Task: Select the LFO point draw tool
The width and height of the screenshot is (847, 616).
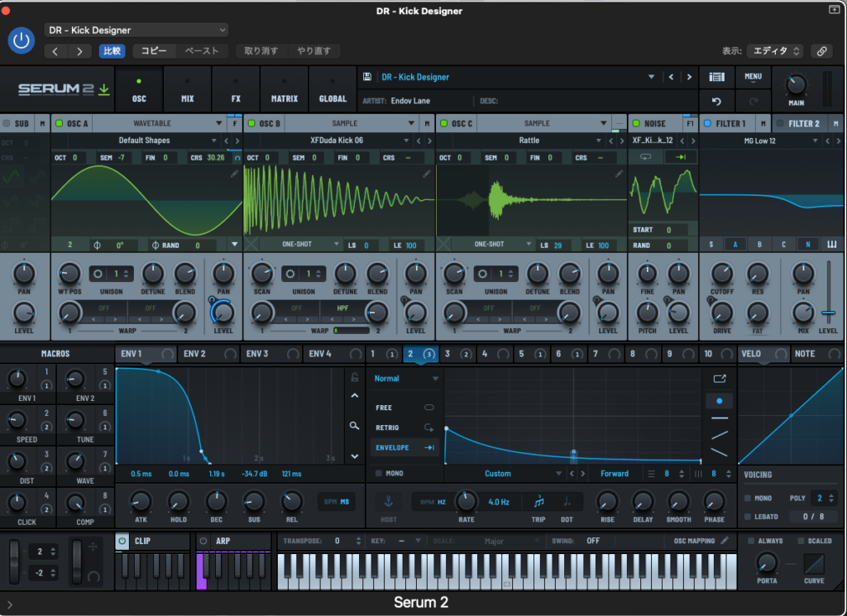Action: pos(720,401)
